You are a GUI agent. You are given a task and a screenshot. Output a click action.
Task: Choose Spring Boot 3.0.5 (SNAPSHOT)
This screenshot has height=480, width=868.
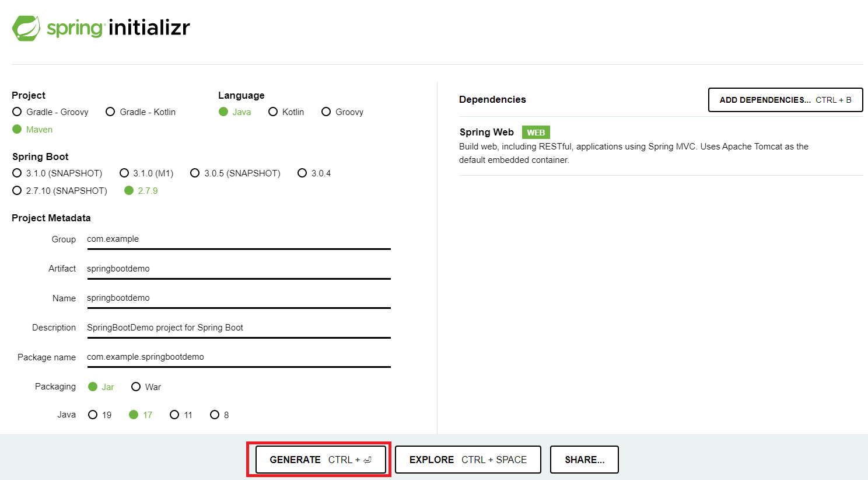pyautogui.click(x=235, y=173)
